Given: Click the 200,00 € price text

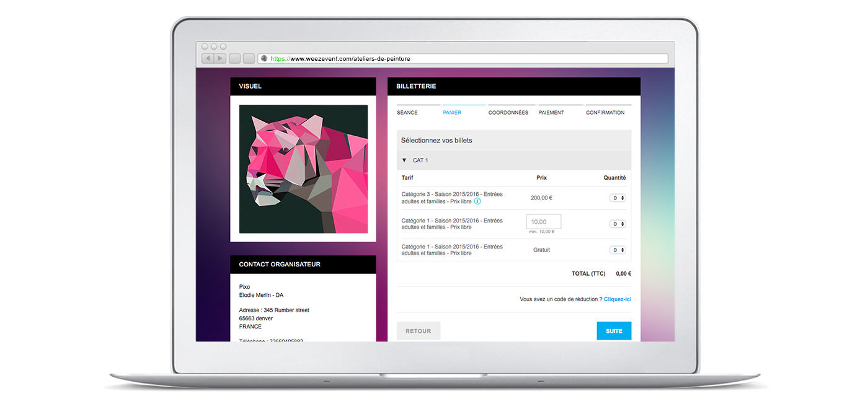Looking at the screenshot, I should (541, 198).
